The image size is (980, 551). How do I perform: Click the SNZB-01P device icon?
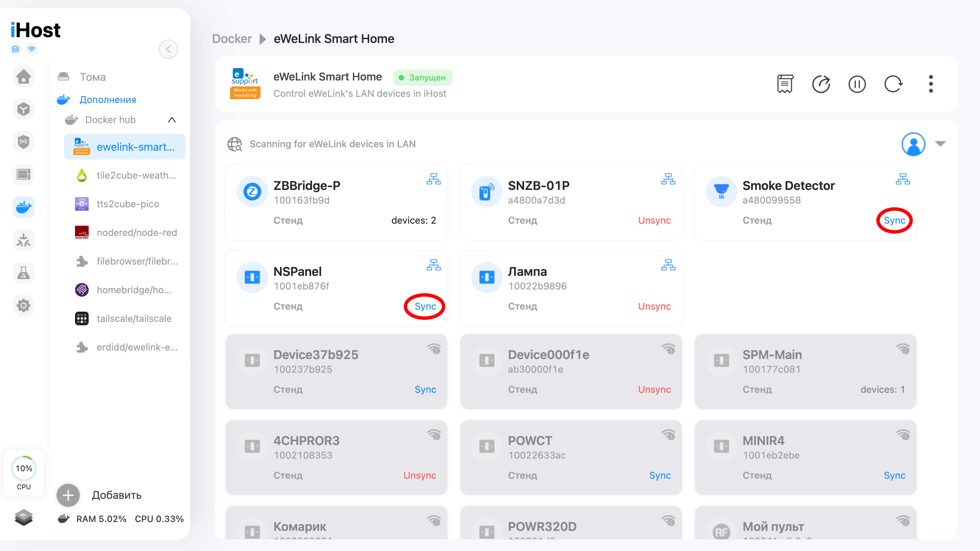[x=487, y=191]
